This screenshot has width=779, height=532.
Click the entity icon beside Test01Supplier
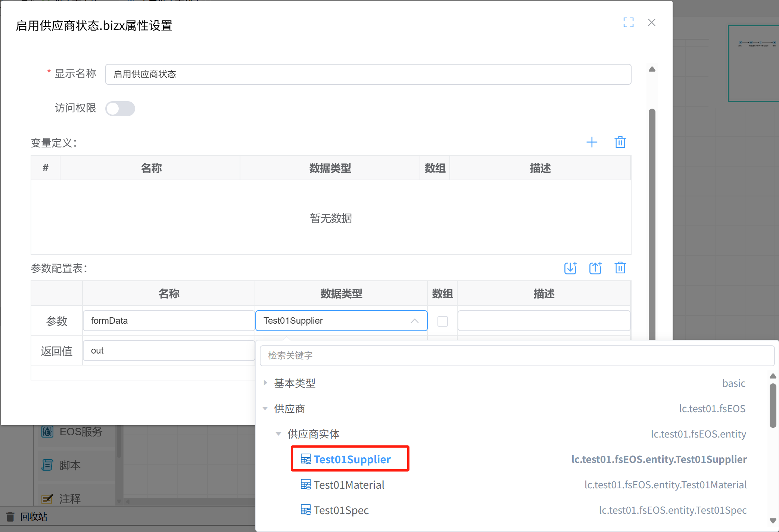pos(306,459)
